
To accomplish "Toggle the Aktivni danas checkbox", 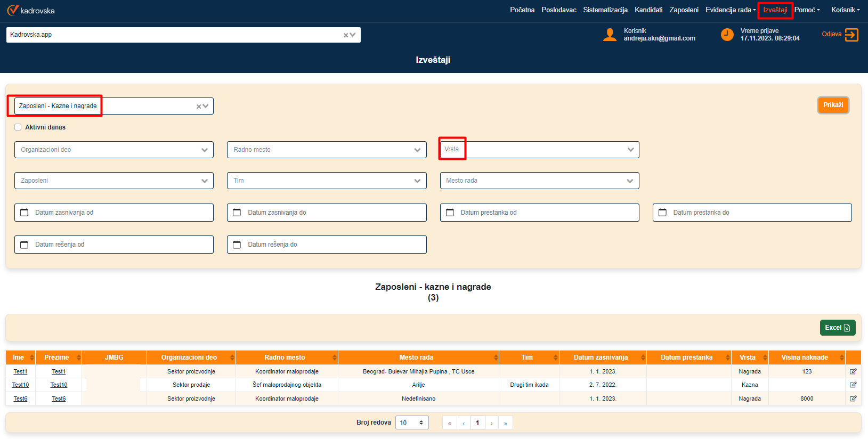I will (x=18, y=127).
